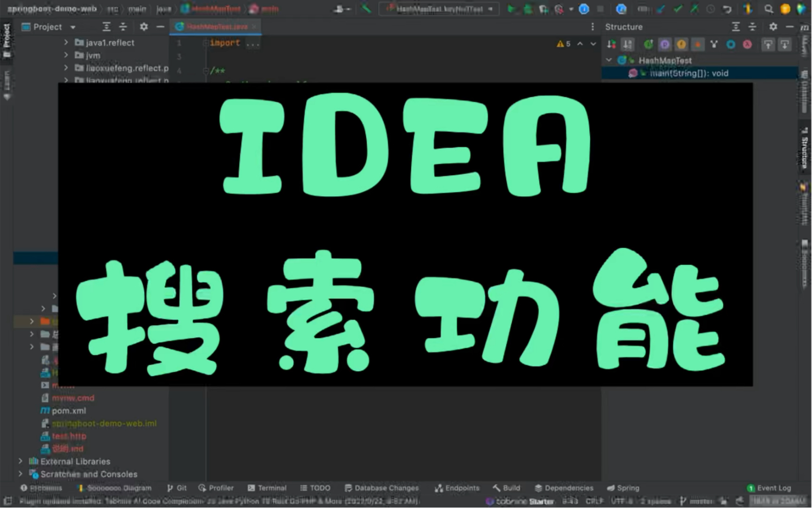Go to previous highlighted error arrow
Image resolution: width=812 pixels, height=508 pixels.
click(580, 44)
